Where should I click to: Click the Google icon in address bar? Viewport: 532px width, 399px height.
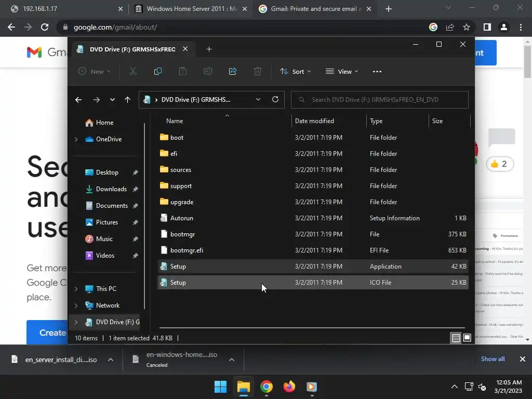click(x=433, y=27)
